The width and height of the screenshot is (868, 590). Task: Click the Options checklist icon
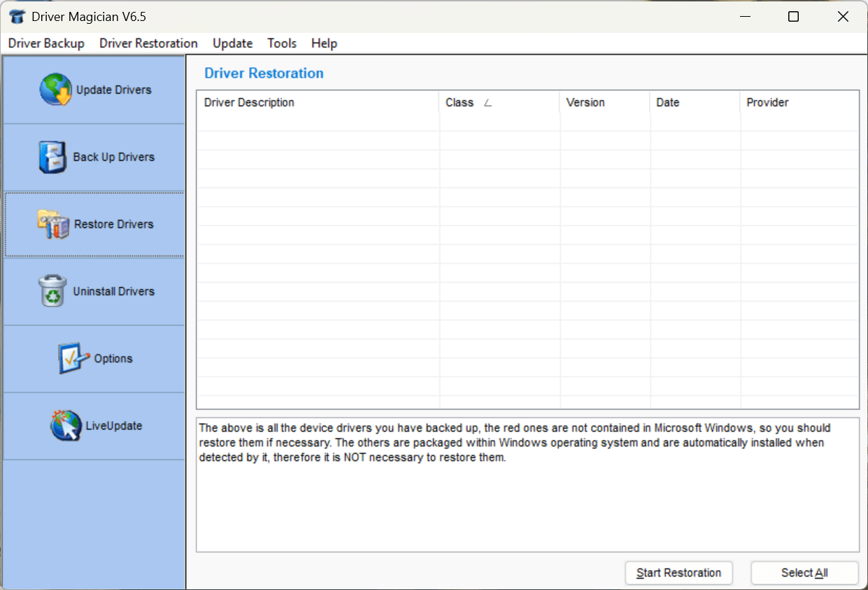coord(73,358)
